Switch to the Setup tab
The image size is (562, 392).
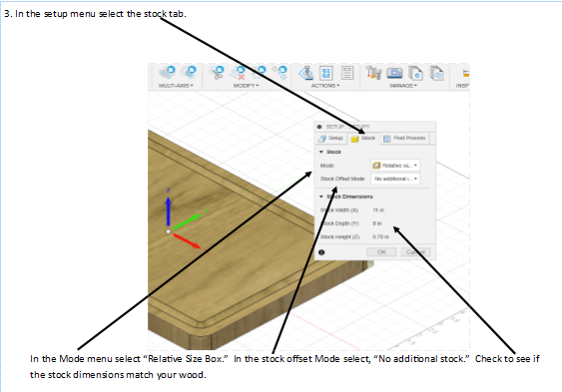330,139
